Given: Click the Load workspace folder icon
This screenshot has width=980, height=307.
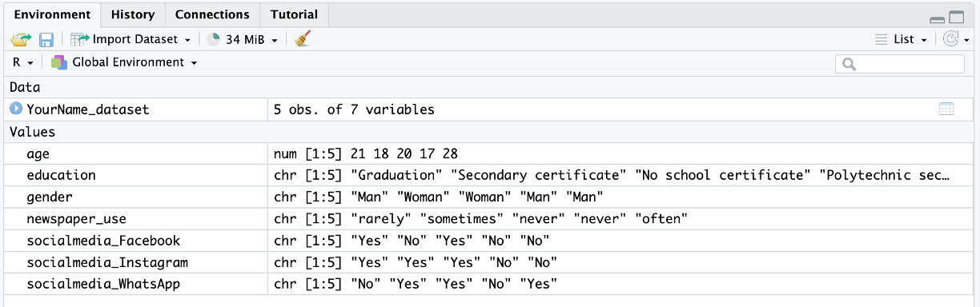Looking at the screenshot, I should [x=20, y=39].
